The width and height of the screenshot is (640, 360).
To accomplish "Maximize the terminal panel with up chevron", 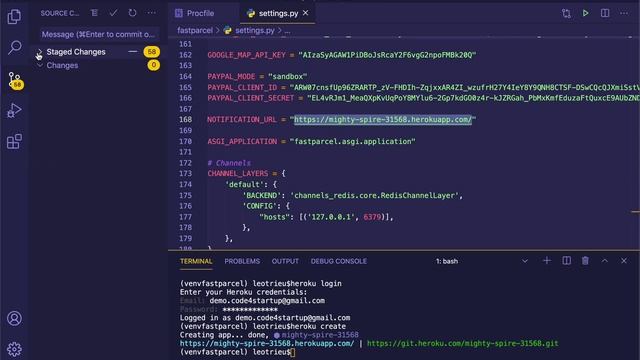I will pyautogui.click(x=605, y=261).
